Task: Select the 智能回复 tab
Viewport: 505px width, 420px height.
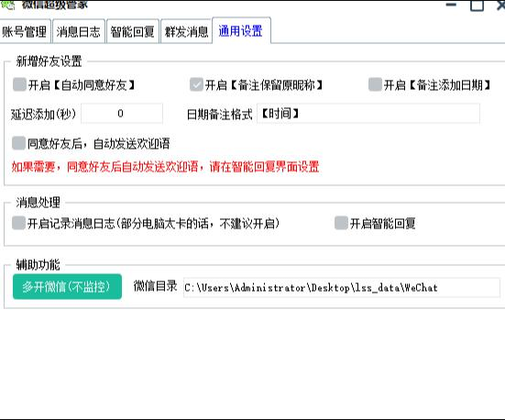Action: [x=133, y=31]
